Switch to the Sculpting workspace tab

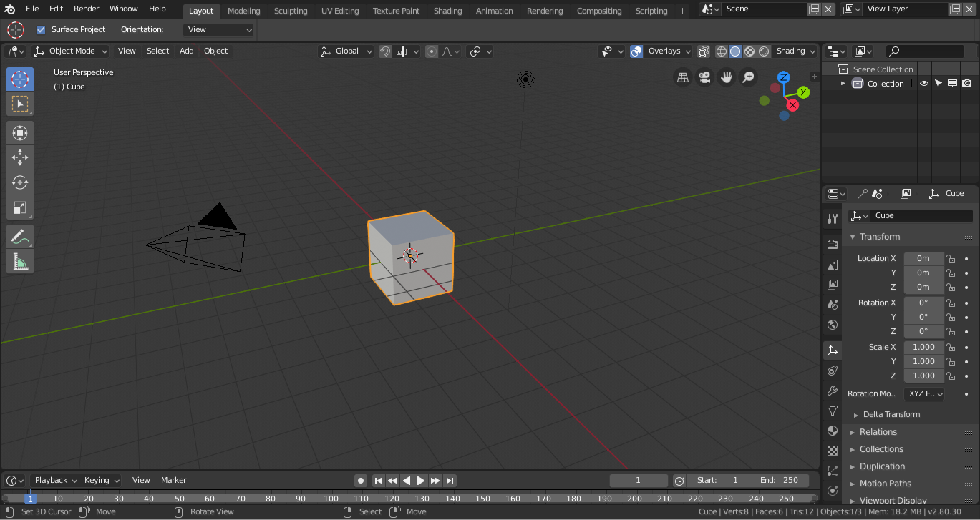(291, 11)
